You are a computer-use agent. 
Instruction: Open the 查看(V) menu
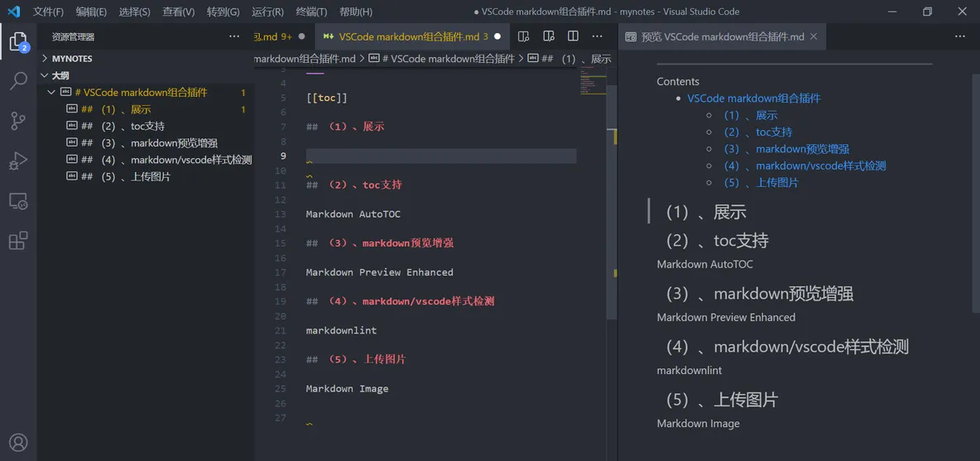pos(178,12)
